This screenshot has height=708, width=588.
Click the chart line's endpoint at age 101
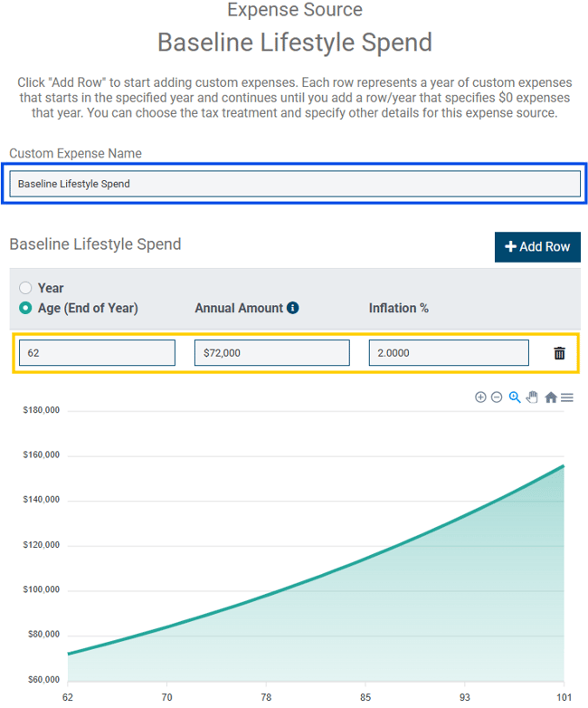[x=563, y=466]
